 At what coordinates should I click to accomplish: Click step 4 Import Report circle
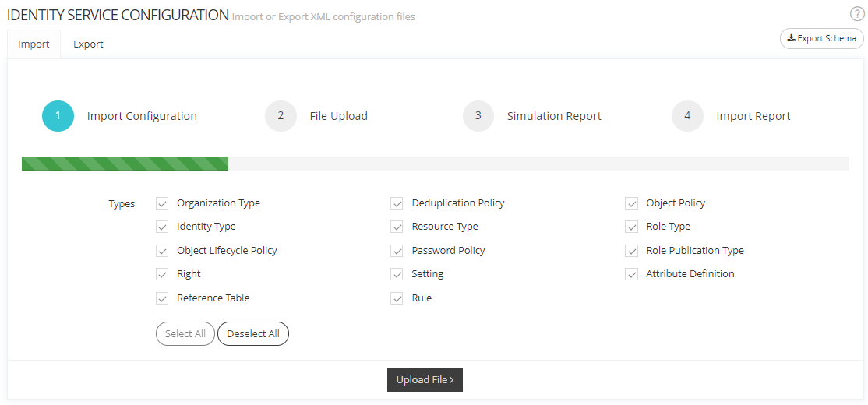[687, 116]
